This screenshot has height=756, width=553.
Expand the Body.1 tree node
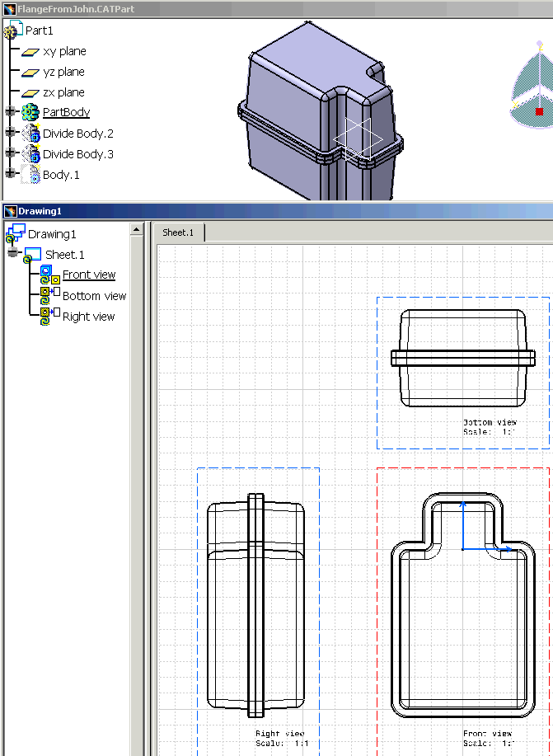coord(10,174)
